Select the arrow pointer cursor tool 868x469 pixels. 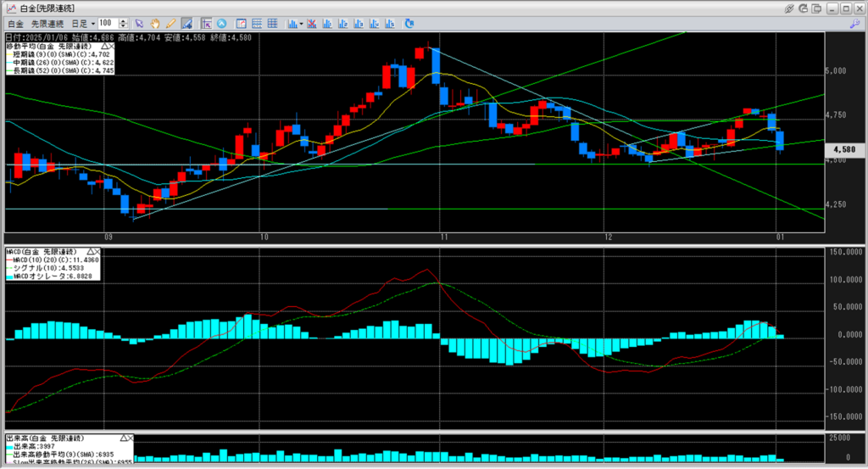point(141,23)
